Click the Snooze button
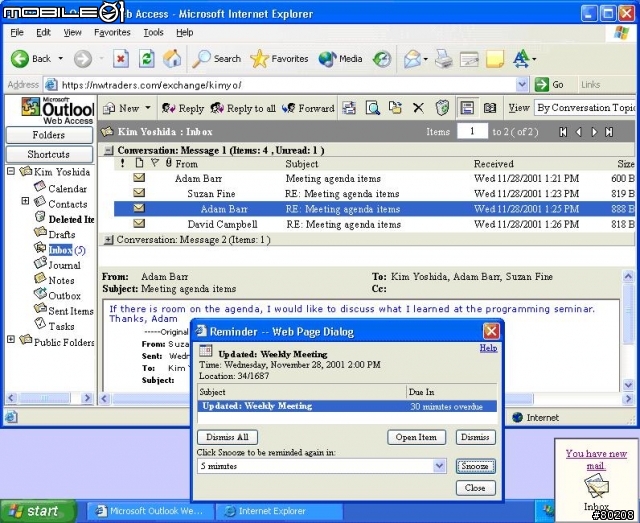The width and height of the screenshot is (640, 523). tap(476, 466)
